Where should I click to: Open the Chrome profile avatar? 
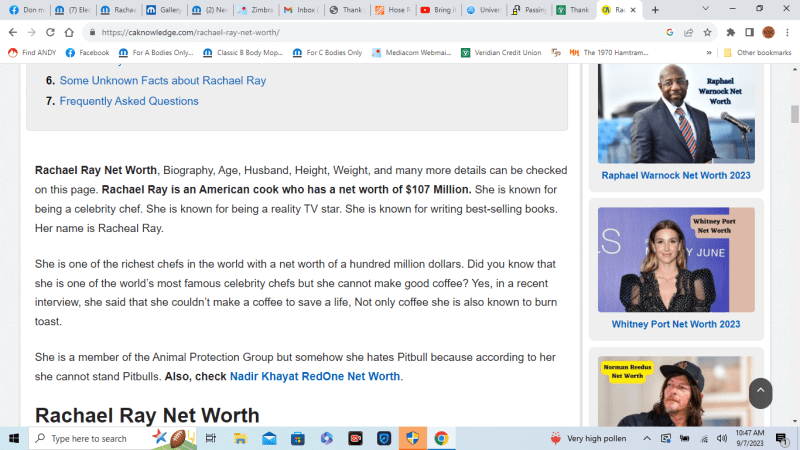point(768,32)
